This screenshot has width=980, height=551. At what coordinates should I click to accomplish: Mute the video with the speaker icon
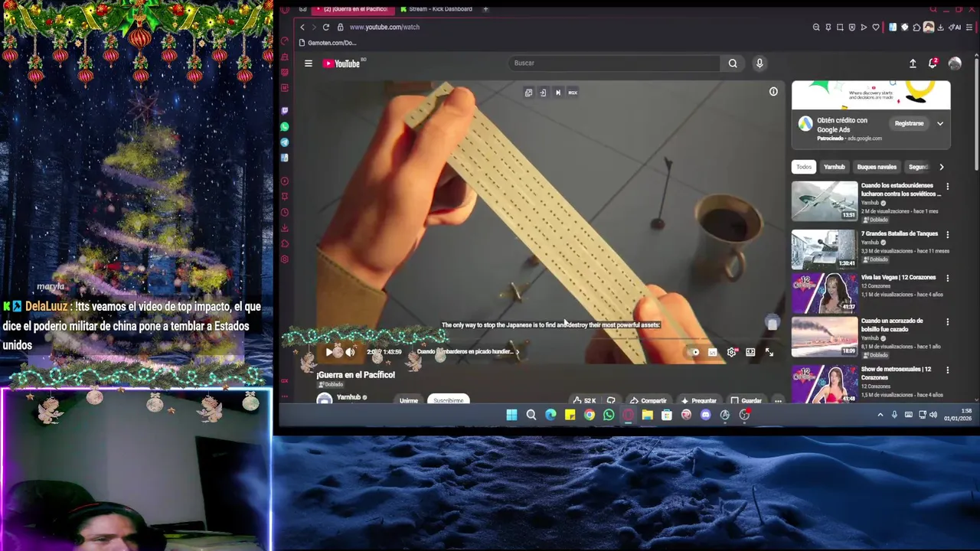coord(350,352)
